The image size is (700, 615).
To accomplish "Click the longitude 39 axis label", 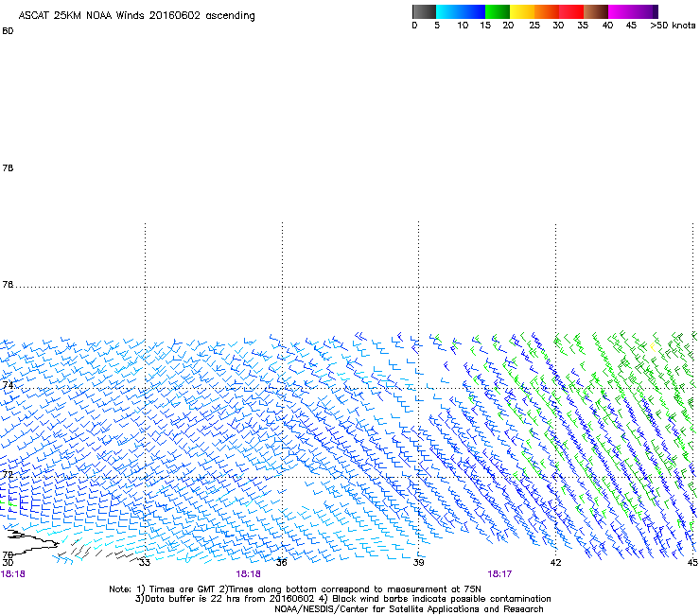I will pos(418,562).
